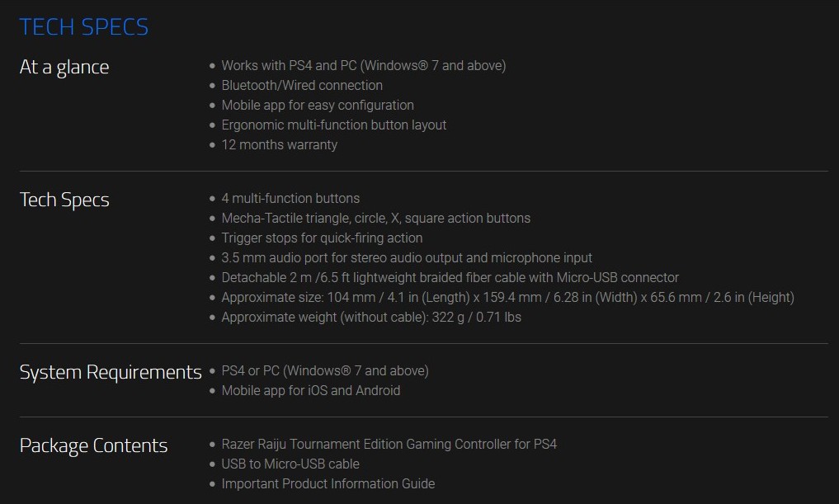Click "Important Product Information Guide" text
The width and height of the screenshot is (839, 504).
click(328, 483)
